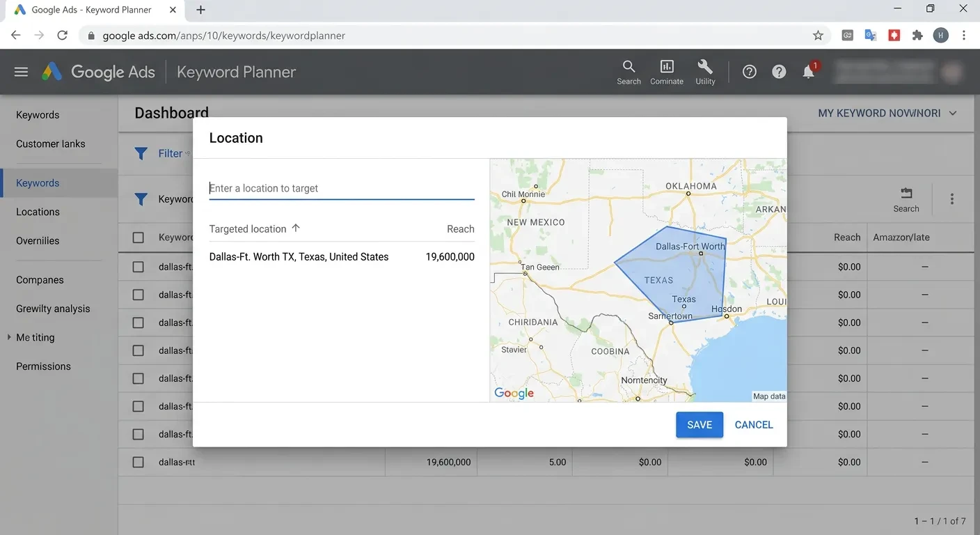Image resolution: width=980 pixels, height=535 pixels.
Task: Click CANCEL in Location dialog
Action: [754, 425]
